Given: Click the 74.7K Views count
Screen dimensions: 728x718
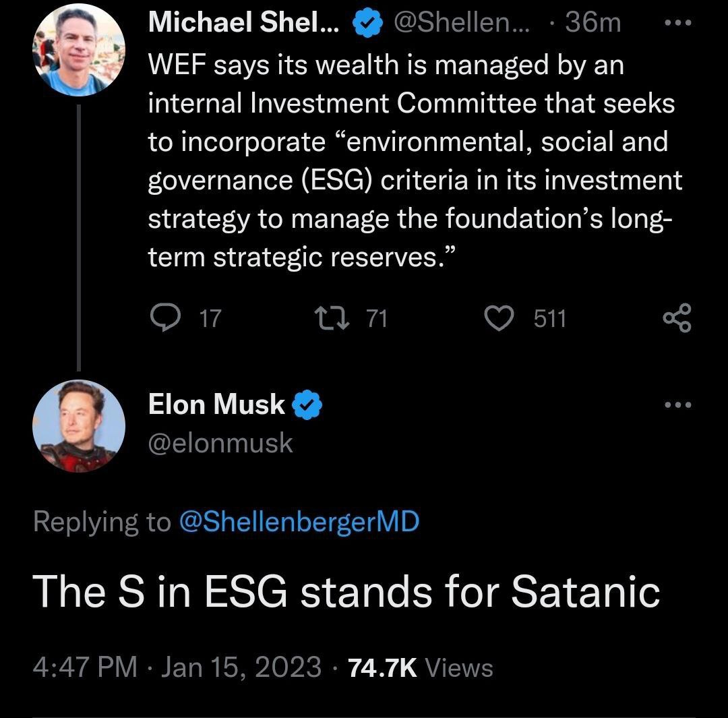Looking at the screenshot, I should 421,668.
